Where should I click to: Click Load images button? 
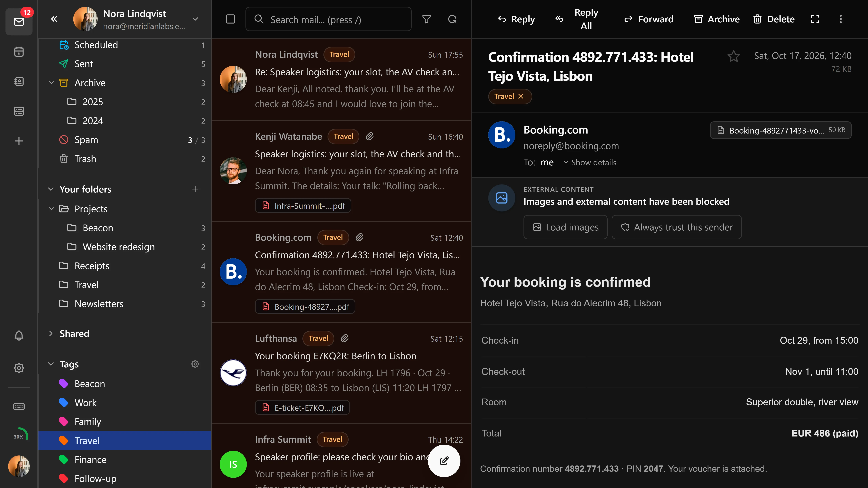coord(565,227)
